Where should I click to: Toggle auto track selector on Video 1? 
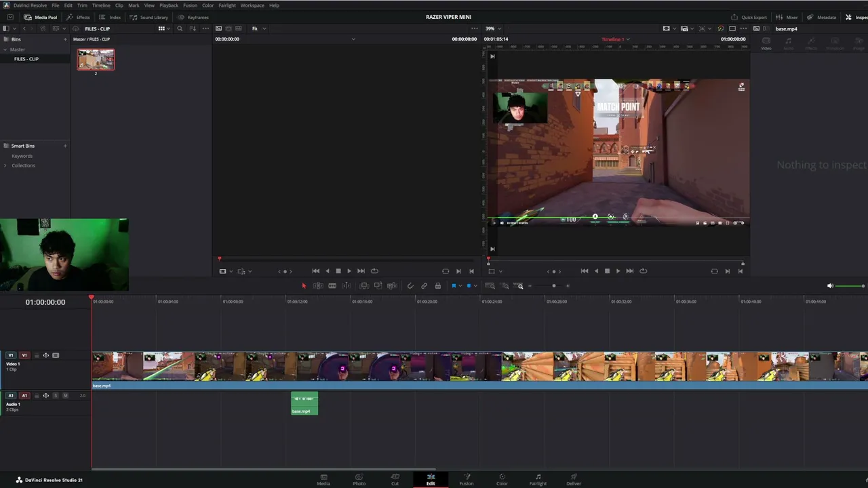(x=46, y=355)
